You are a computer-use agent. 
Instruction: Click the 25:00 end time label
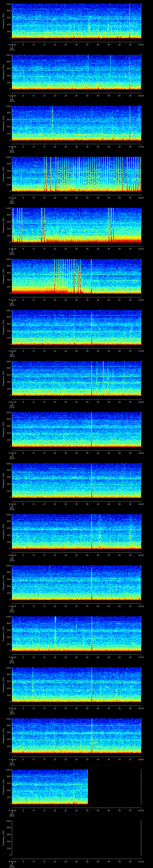click(x=141, y=44)
